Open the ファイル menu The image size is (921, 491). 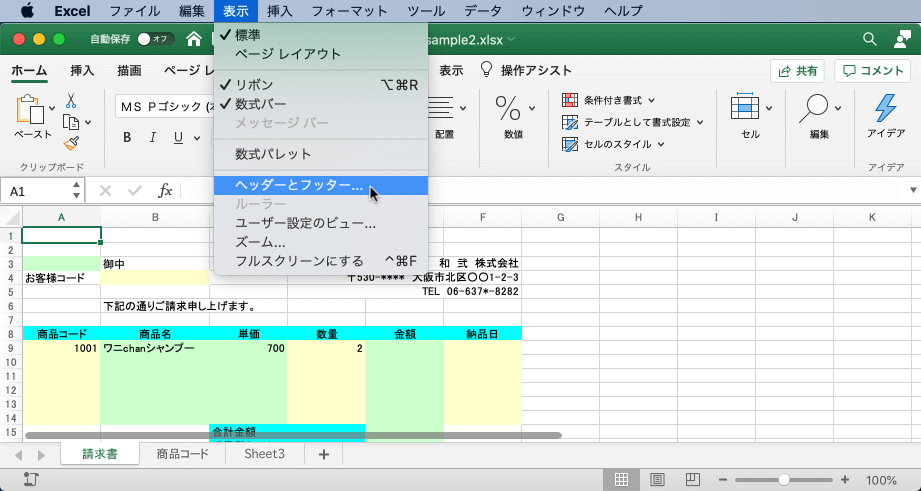point(135,11)
